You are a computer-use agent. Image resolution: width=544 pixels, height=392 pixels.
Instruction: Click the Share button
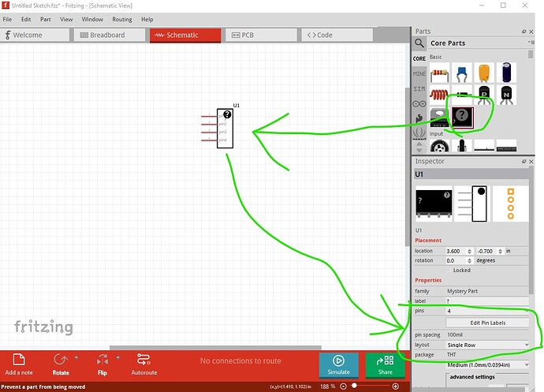click(x=385, y=365)
